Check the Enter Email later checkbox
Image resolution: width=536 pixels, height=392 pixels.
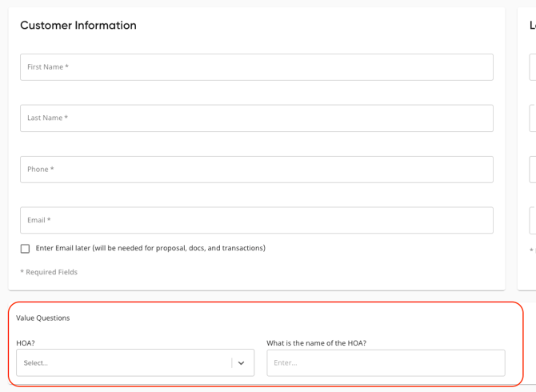point(25,249)
